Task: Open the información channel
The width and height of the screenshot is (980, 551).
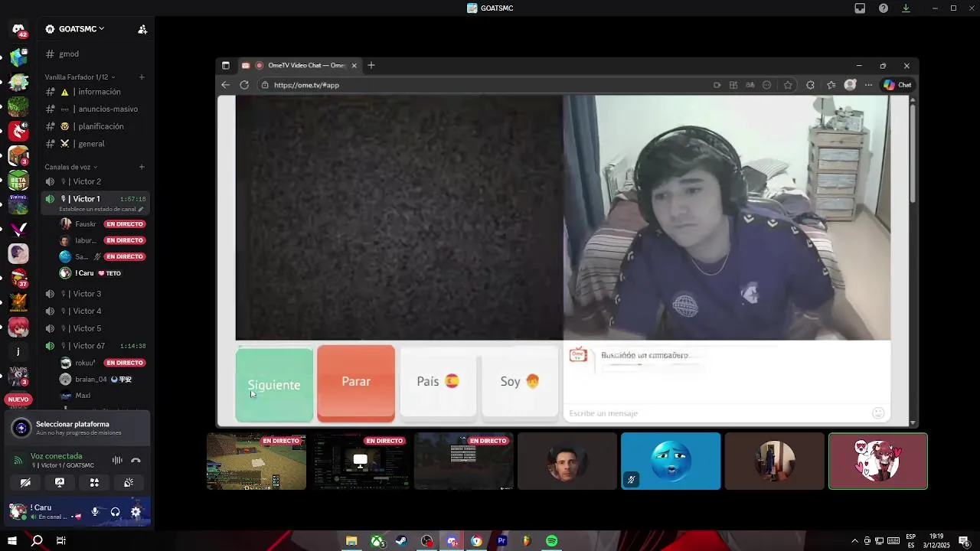Action: pos(95,92)
